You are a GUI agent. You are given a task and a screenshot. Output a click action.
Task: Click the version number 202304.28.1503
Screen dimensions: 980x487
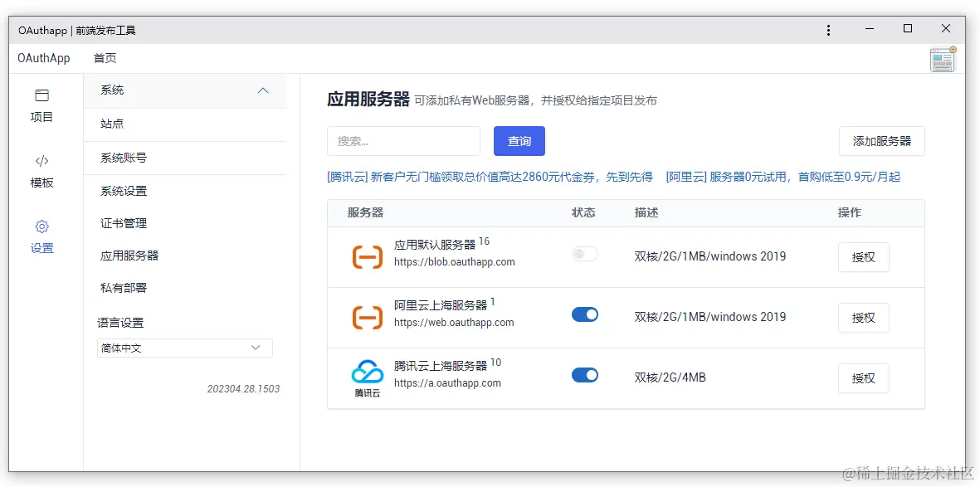244,389
